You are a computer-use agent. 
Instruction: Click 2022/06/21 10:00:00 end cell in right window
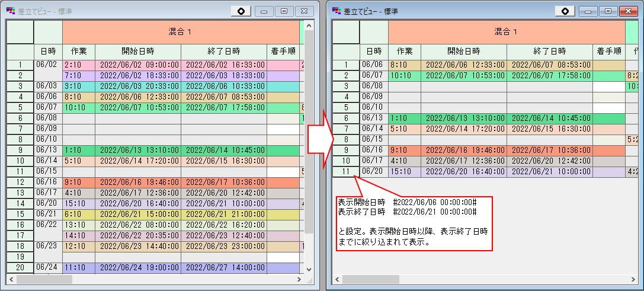pos(550,172)
